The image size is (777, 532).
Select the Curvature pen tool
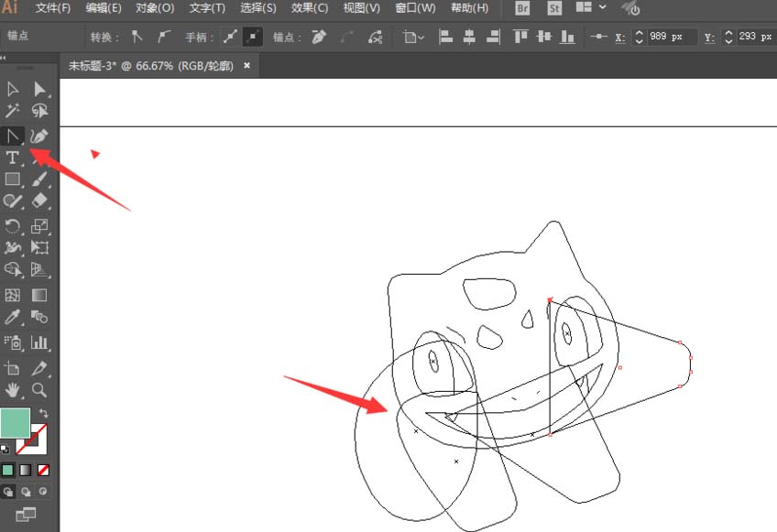click(39, 136)
